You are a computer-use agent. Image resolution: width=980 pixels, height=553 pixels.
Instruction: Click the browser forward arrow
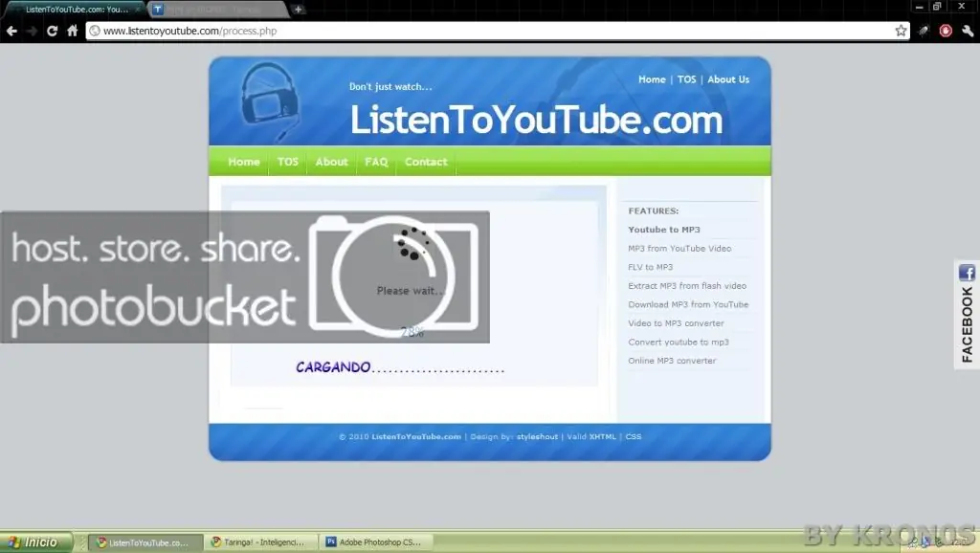[32, 31]
